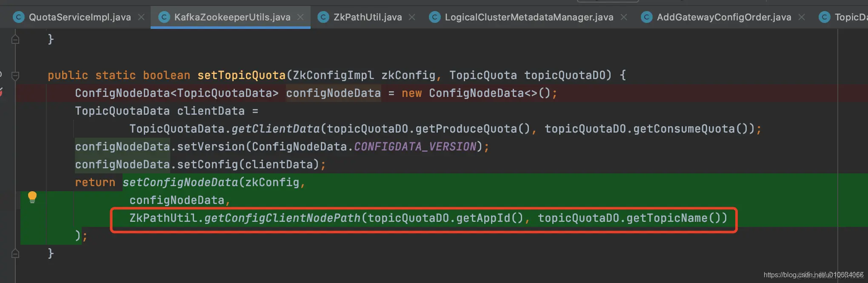The height and width of the screenshot is (283, 868).
Task: Click the class icon of LogicalClusterMetadataManager.java tab
Action: pos(435,17)
